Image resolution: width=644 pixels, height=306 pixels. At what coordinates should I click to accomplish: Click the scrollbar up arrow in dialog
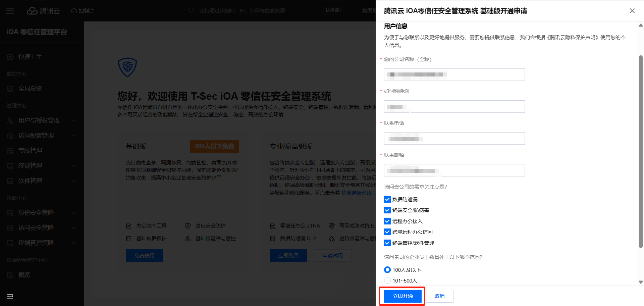tap(641, 25)
